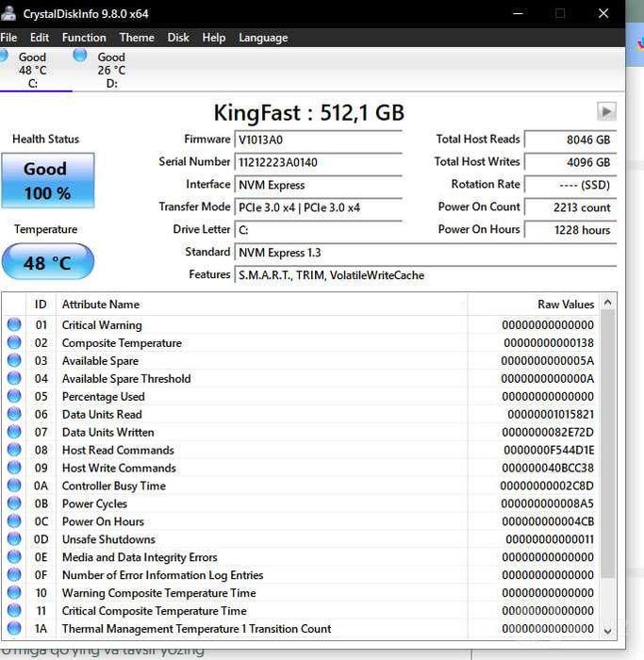Click status icon for Critical Composite Temperature Time
Viewport: 644px width, 660px height.
pos(14,610)
